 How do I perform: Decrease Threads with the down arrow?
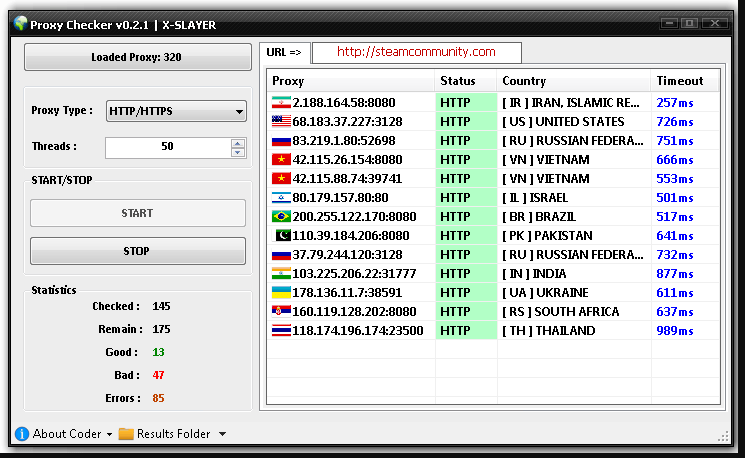[x=238, y=153]
